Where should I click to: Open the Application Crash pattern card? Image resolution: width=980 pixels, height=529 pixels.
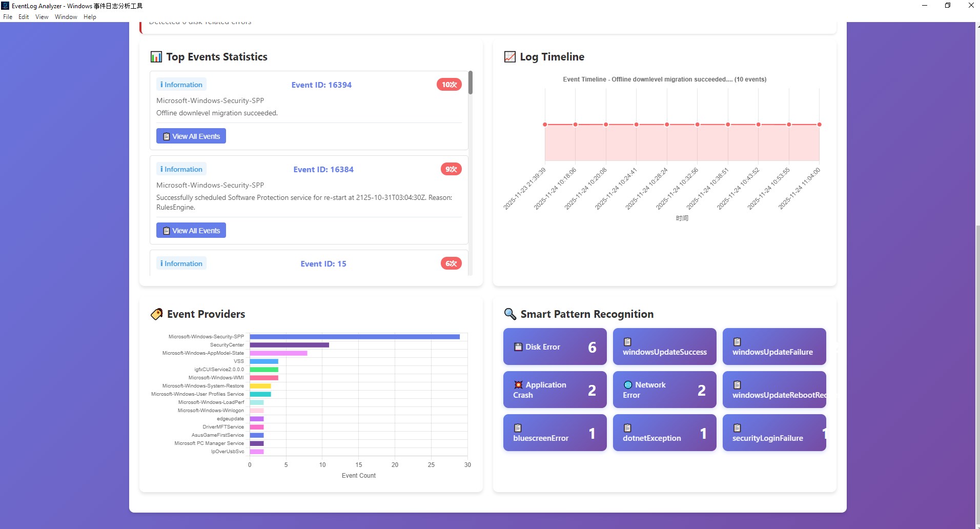tap(555, 390)
